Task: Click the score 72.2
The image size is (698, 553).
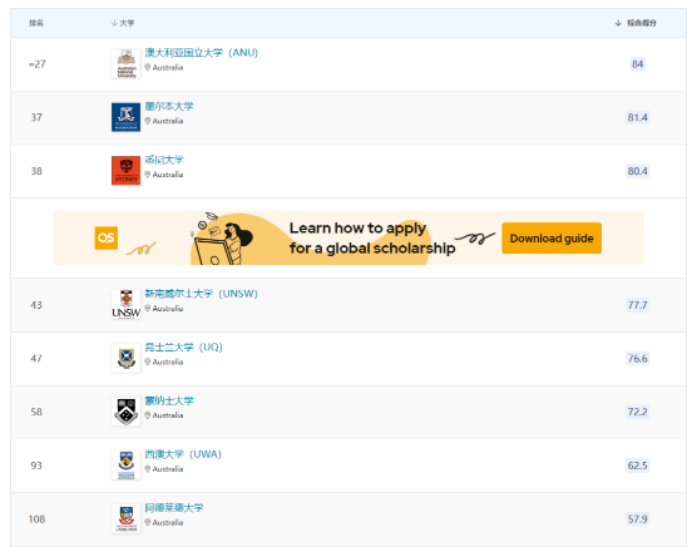Action: click(x=637, y=412)
